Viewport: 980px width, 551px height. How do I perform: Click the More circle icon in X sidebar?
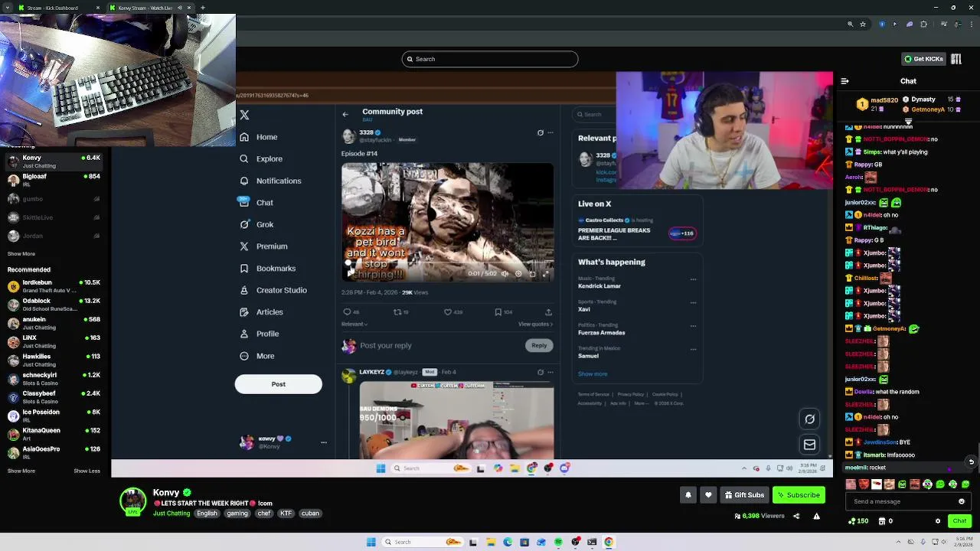[x=244, y=356]
